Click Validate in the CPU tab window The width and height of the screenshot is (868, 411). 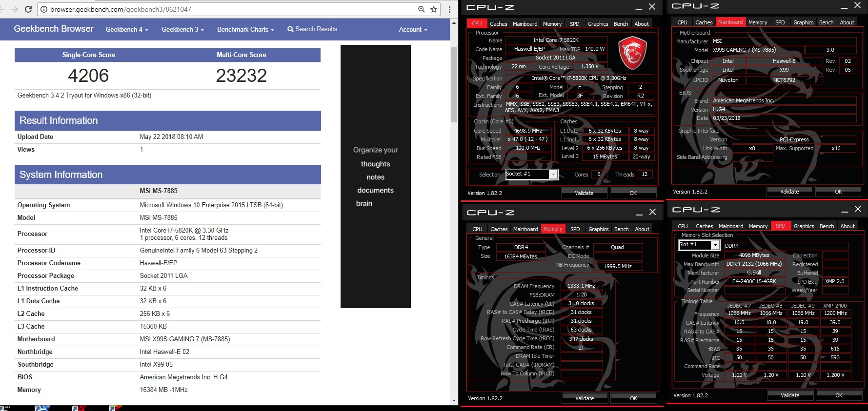pyautogui.click(x=584, y=193)
